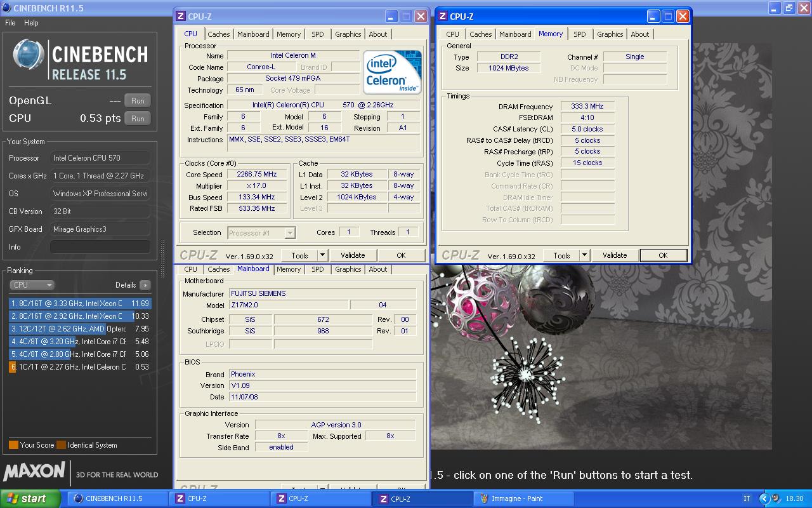Open the CPU ranking type dropdown
812x508 pixels.
click(32, 285)
